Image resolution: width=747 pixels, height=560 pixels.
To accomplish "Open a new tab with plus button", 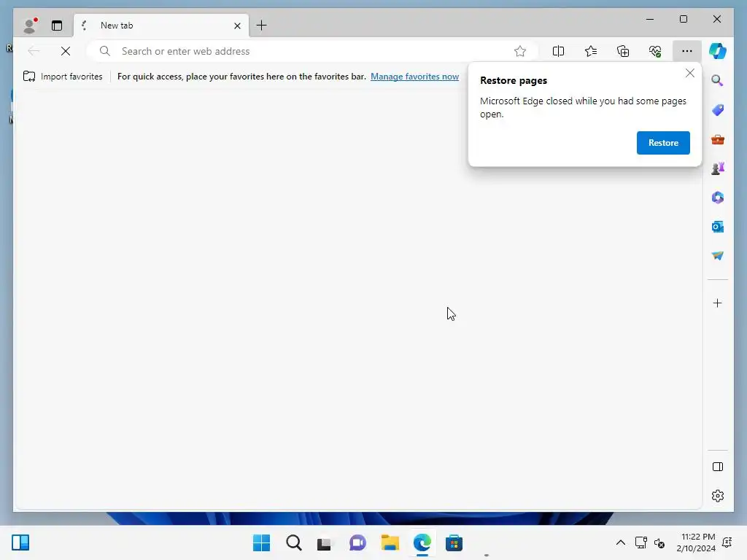I will (x=262, y=26).
